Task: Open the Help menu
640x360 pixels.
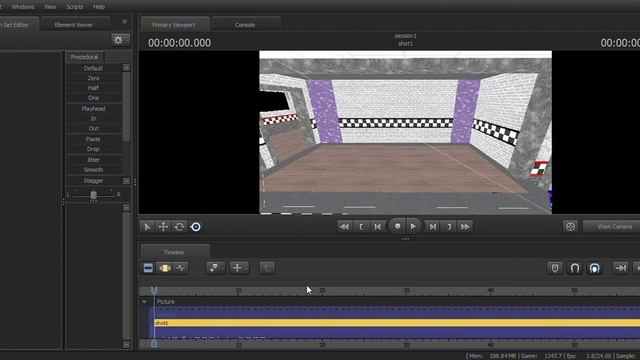Action: click(99, 7)
